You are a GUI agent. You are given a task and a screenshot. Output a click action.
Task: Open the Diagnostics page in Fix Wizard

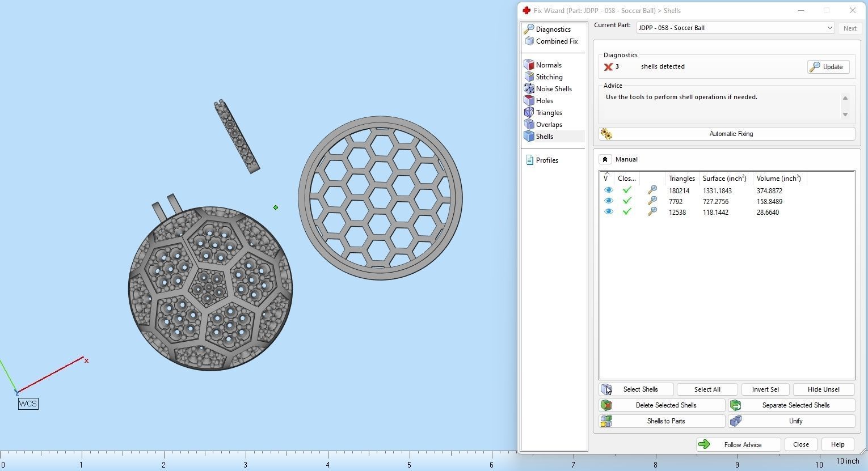coord(553,29)
